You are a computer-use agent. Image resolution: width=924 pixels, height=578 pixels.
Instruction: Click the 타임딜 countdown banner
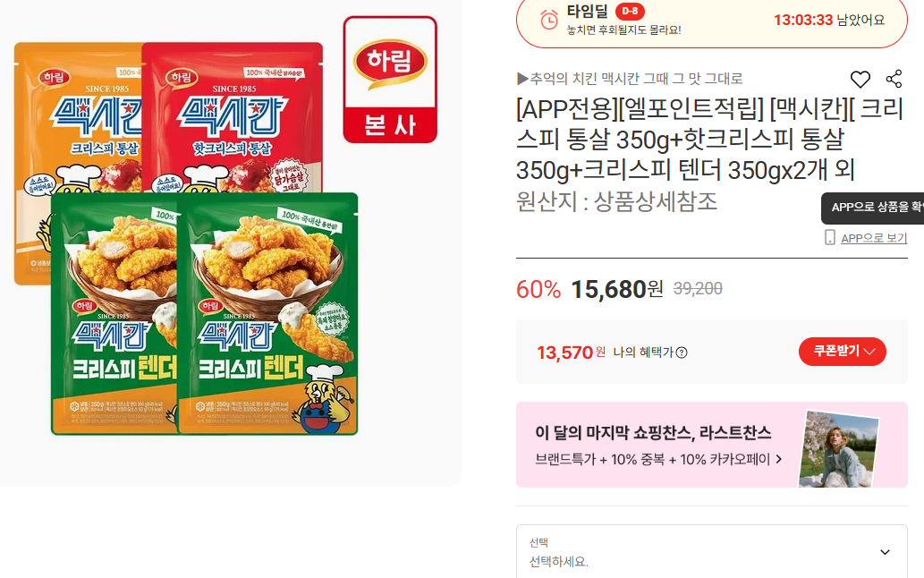click(712, 21)
